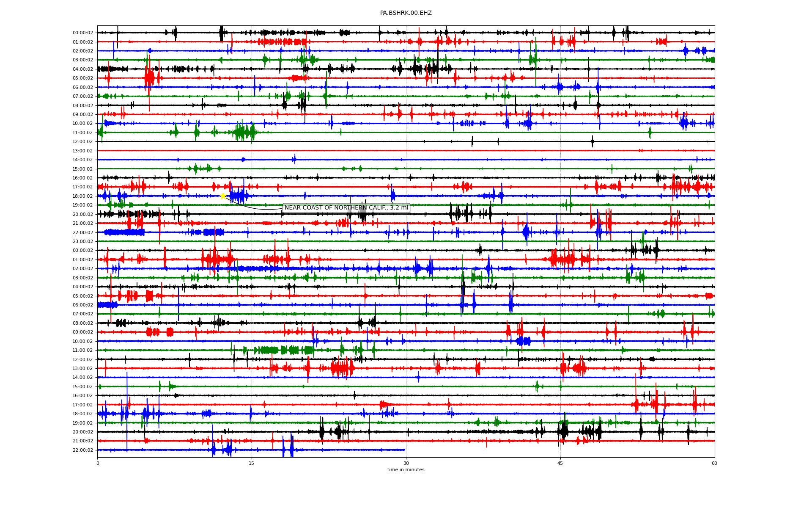Select the topmost 00:00:02 row label
This screenshot has height=508, width=812.
click(82, 33)
